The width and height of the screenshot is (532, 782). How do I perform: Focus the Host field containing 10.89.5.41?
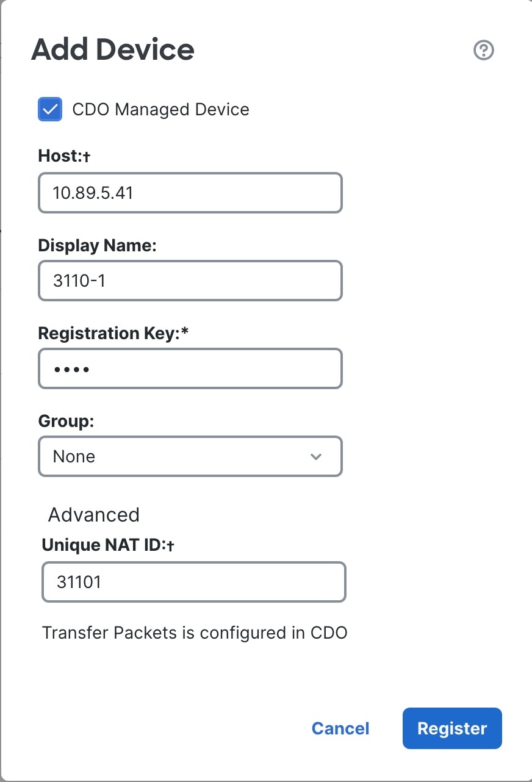[x=190, y=193]
